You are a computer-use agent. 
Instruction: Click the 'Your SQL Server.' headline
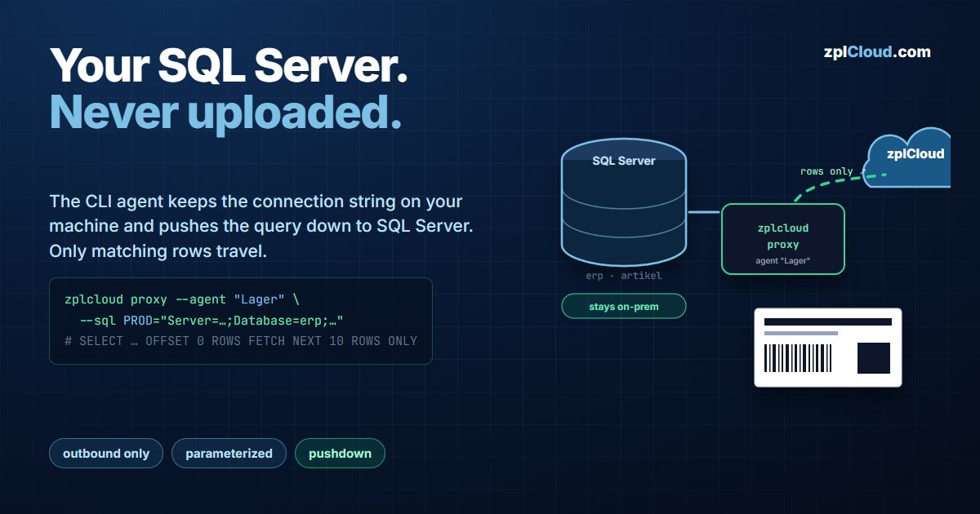pyautogui.click(x=229, y=65)
